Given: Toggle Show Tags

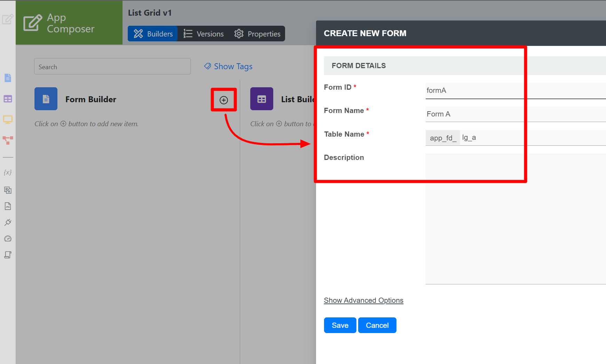Looking at the screenshot, I should [x=228, y=66].
